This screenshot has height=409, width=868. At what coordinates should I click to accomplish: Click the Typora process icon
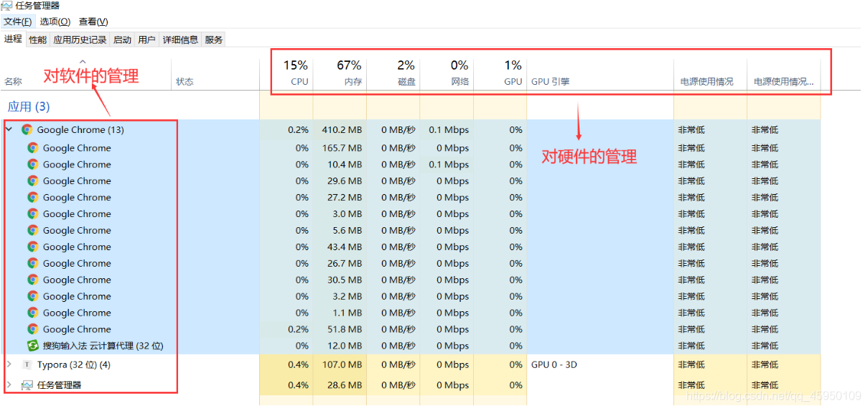click(27, 365)
